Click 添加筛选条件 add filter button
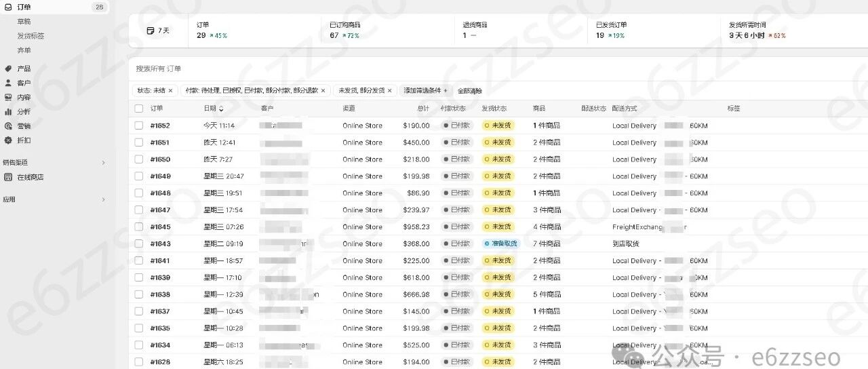This screenshot has width=868, height=369. [x=426, y=90]
